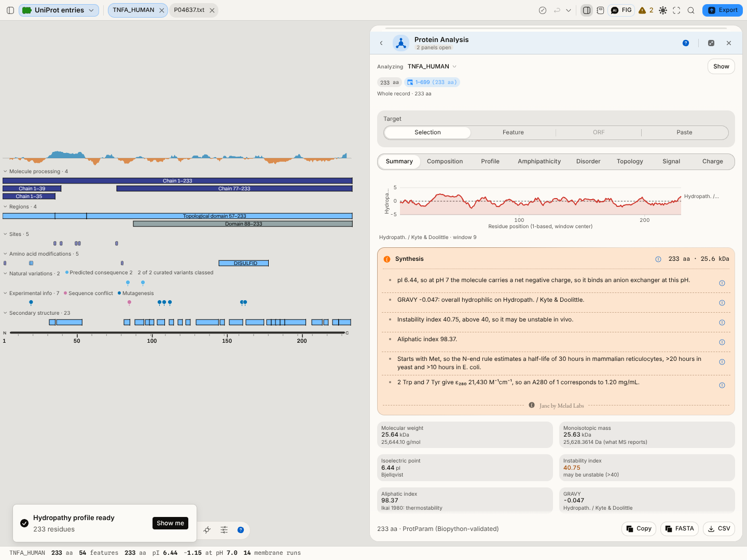
Task: Click the 1–699 (233 aa) selection chip
Action: click(x=432, y=82)
